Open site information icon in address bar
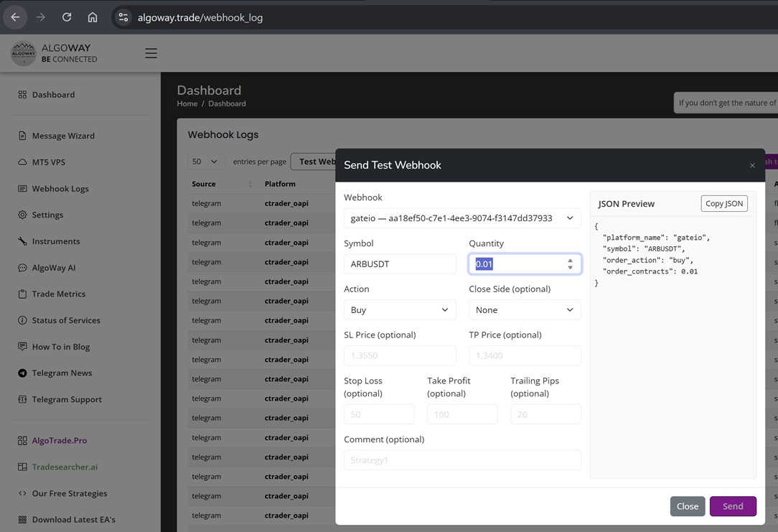The height and width of the screenshot is (532, 778). click(x=123, y=17)
